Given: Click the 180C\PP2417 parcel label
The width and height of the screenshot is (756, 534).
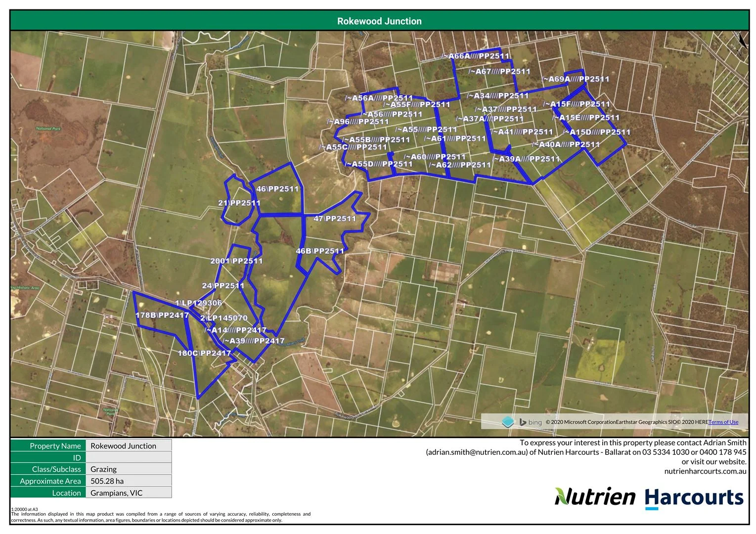Looking at the screenshot, I should (204, 353).
